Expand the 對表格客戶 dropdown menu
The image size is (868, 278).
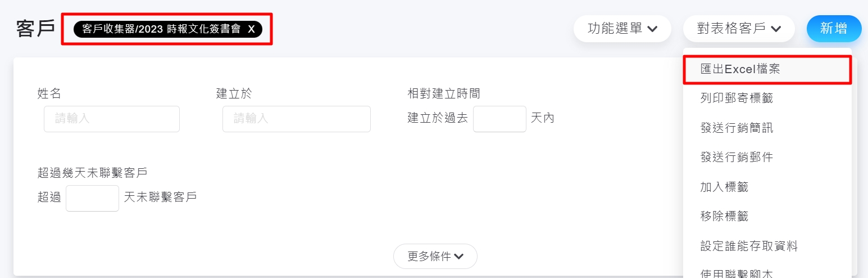738,29
